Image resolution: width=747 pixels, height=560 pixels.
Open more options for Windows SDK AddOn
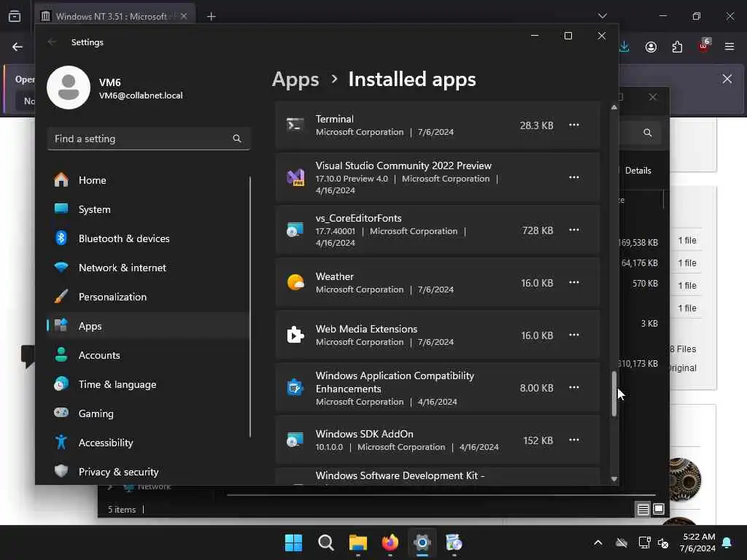[x=574, y=440]
